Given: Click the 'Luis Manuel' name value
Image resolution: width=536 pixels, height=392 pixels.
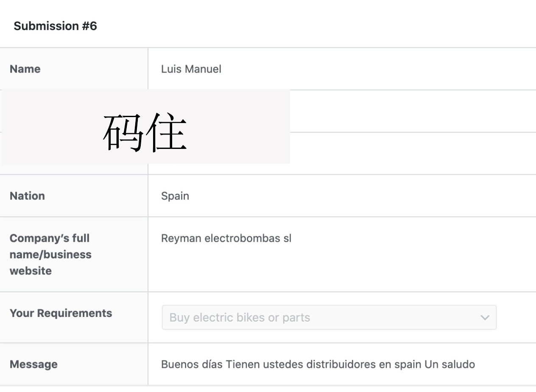Looking at the screenshot, I should [191, 69].
